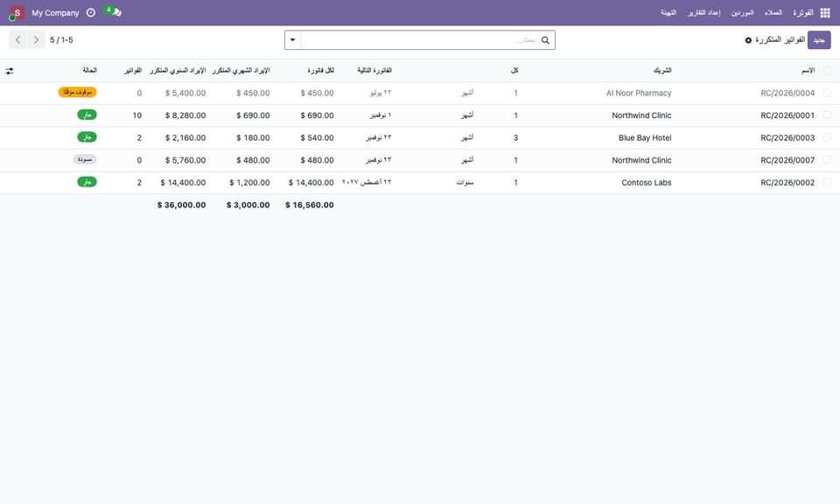The height and width of the screenshot is (504, 840).
Task: Click the Al Noor Pharmacy partner cell
Action: (639, 94)
